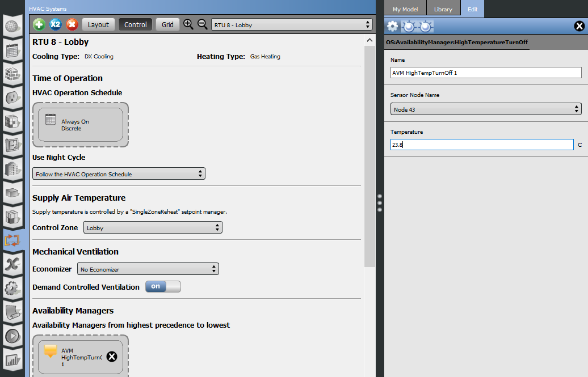Open the Site tab globe icon

pos(12,26)
